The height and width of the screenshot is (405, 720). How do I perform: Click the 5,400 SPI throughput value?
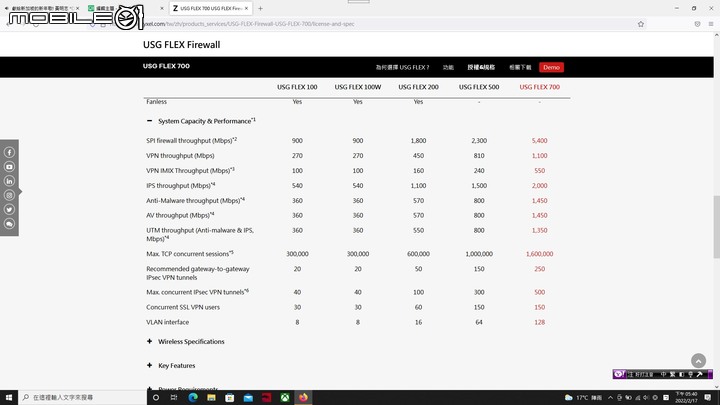[540, 141]
